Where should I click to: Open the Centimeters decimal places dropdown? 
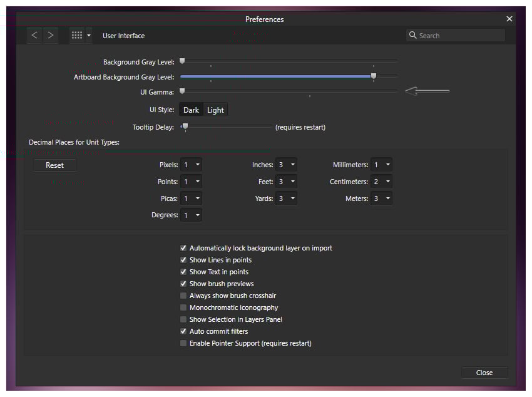tap(381, 182)
